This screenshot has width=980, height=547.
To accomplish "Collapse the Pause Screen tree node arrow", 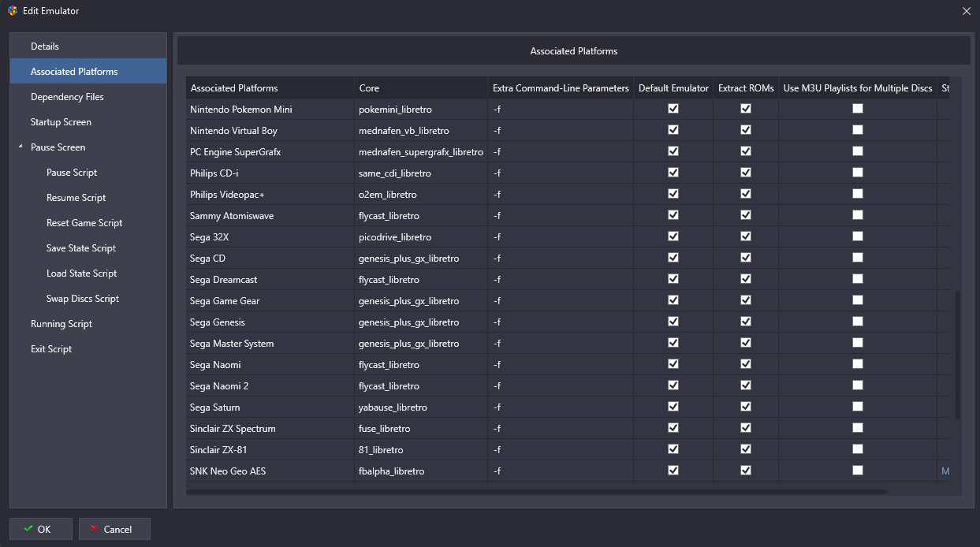I will [x=20, y=147].
